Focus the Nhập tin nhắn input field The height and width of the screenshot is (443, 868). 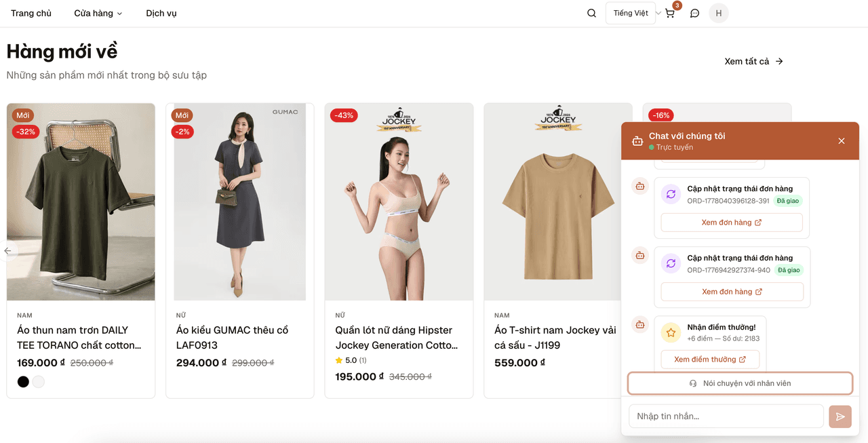click(x=726, y=417)
